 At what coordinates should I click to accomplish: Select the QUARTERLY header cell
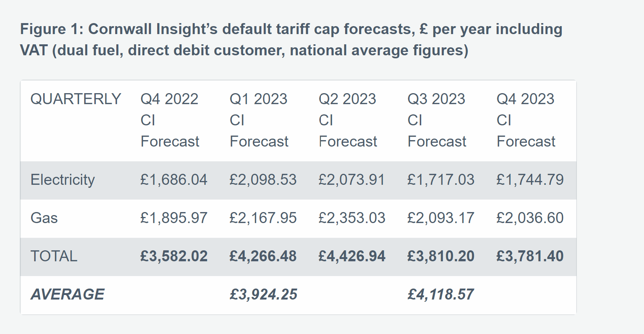pyautogui.click(x=76, y=99)
